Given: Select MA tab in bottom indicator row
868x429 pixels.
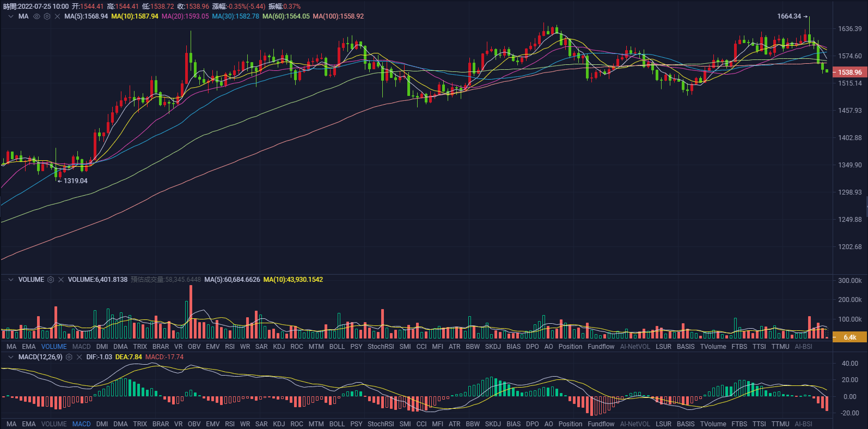Looking at the screenshot, I should 11,424.
